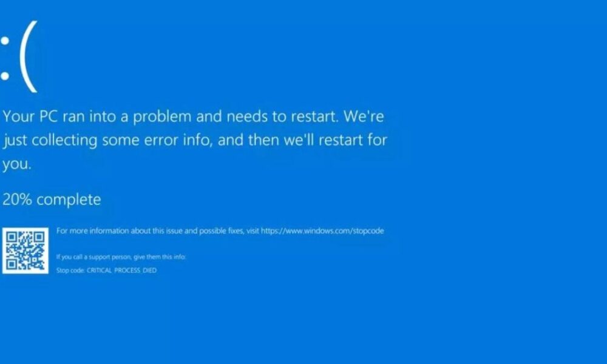
Task: Click the lower dot of the sad face
Action: pos(5,75)
